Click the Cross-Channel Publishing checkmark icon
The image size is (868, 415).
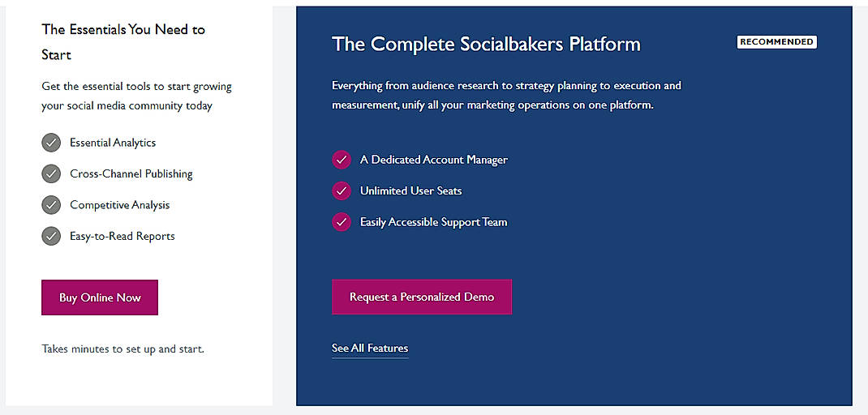pos(51,173)
